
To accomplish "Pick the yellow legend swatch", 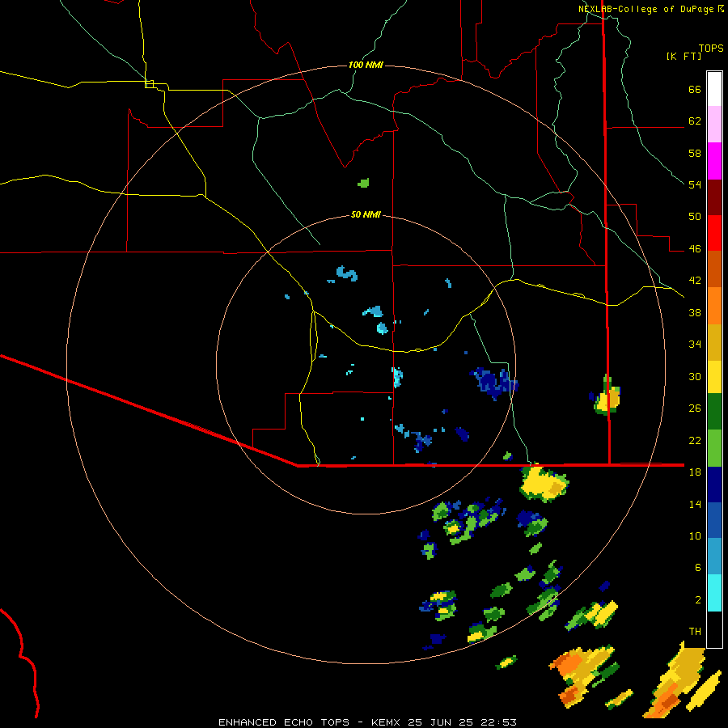I will (x=714, y=377).
